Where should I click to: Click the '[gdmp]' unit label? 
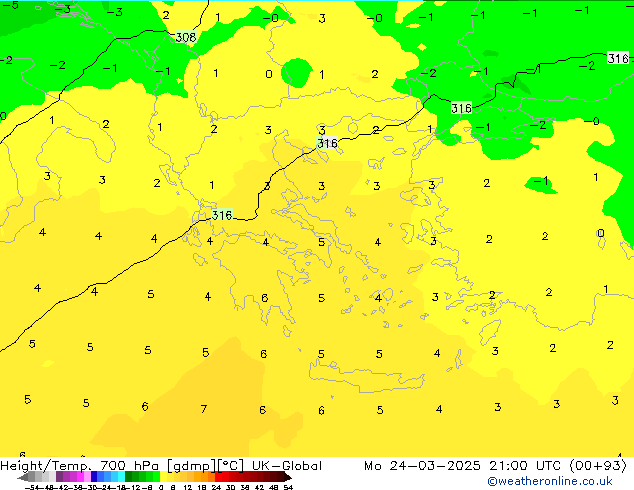(x=192, y=466)
